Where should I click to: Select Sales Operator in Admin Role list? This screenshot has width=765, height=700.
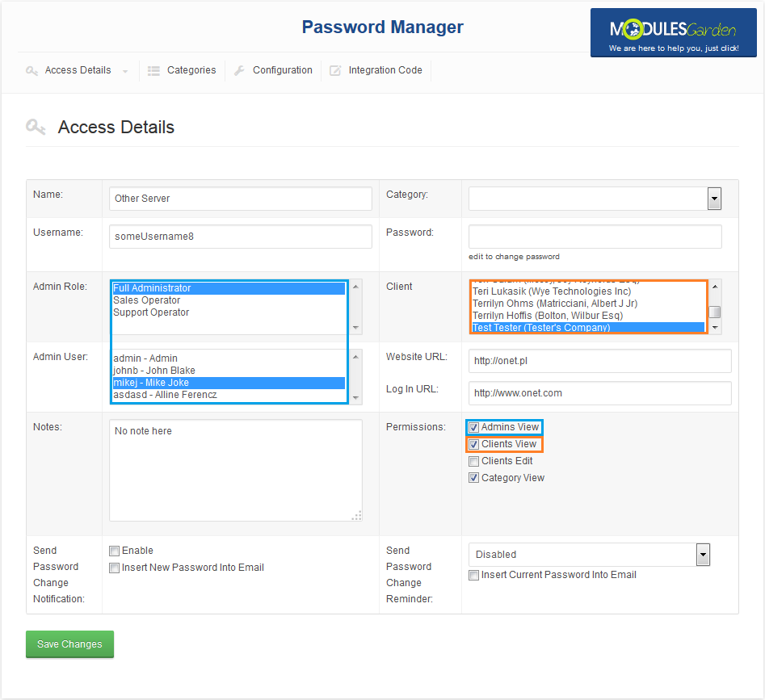(x=146, y=300)
